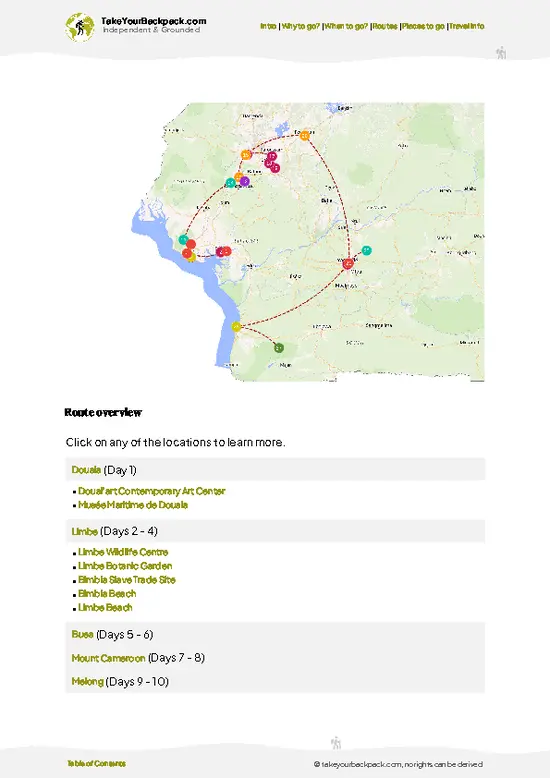The height and width of the screenshot is (778, 550).
Task: Open the Buea location link
Action: [x=82, y=634]
